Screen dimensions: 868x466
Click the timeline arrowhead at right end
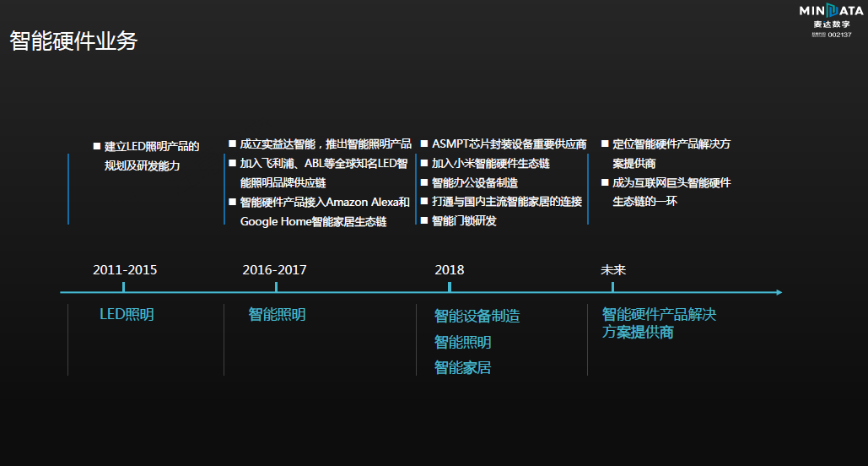tap(778, 293)
